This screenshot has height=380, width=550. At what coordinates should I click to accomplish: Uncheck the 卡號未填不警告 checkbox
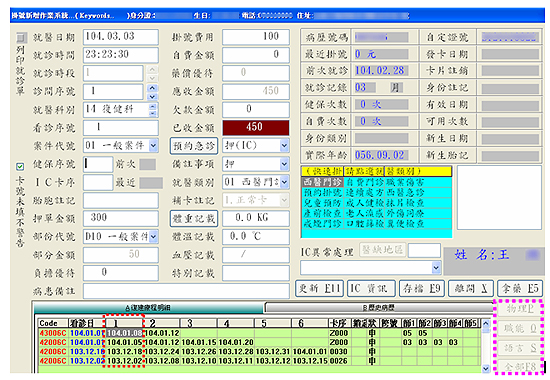tap(20, 166)
